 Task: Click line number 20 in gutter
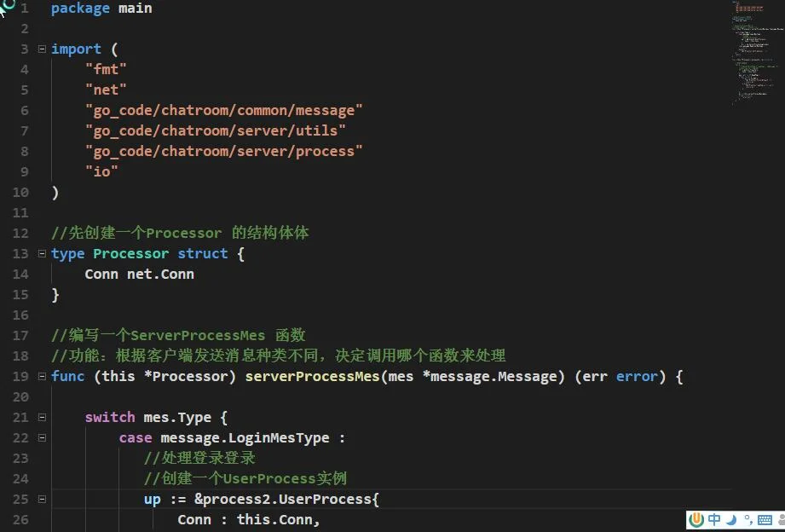[20, 396]
